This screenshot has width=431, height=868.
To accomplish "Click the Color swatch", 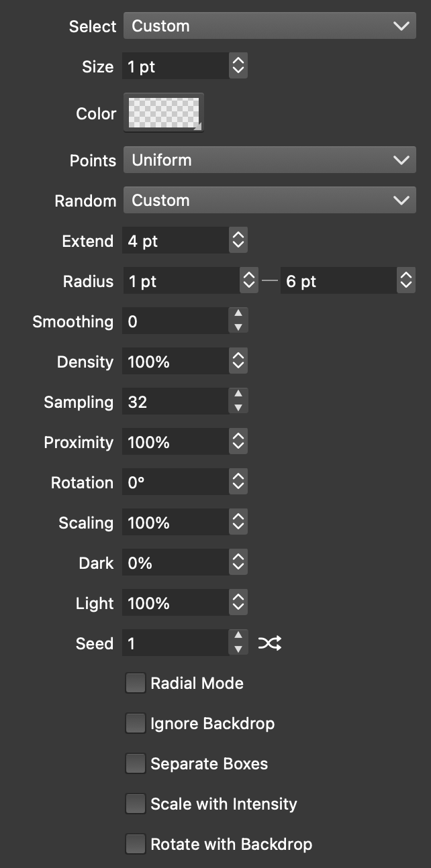I will coord(163,113).
